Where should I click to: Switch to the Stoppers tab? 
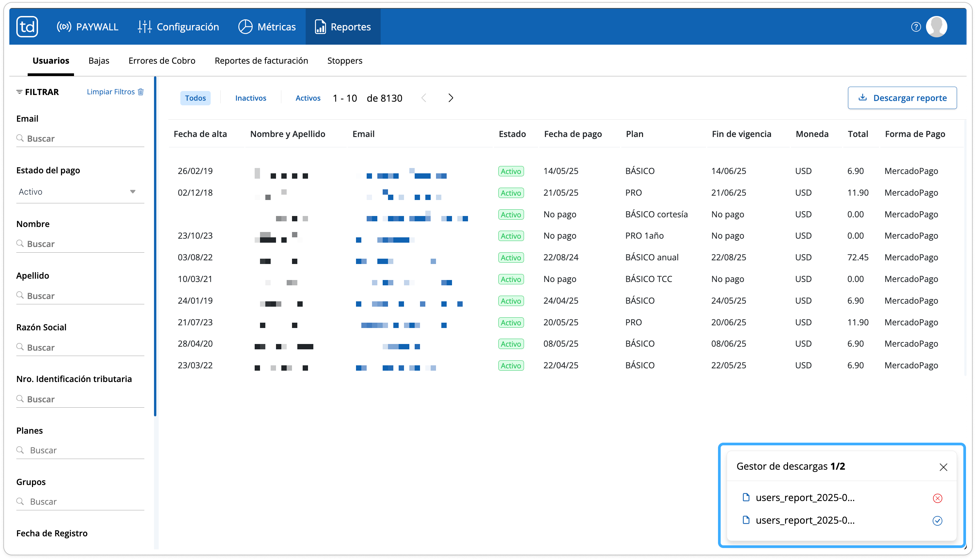(345, 60)
